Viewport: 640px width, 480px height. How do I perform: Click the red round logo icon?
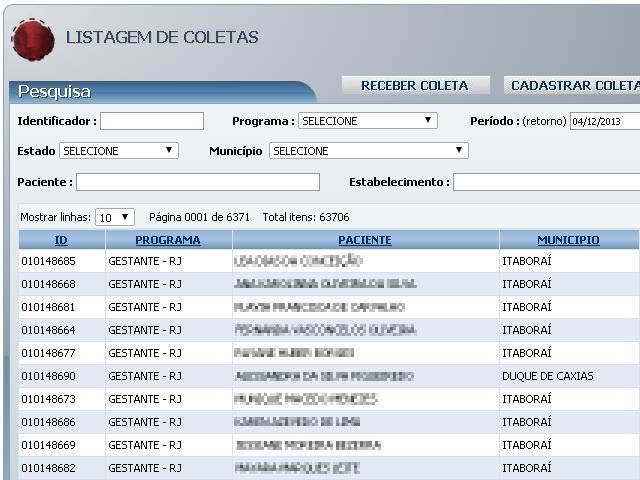[x=33, y=39]
